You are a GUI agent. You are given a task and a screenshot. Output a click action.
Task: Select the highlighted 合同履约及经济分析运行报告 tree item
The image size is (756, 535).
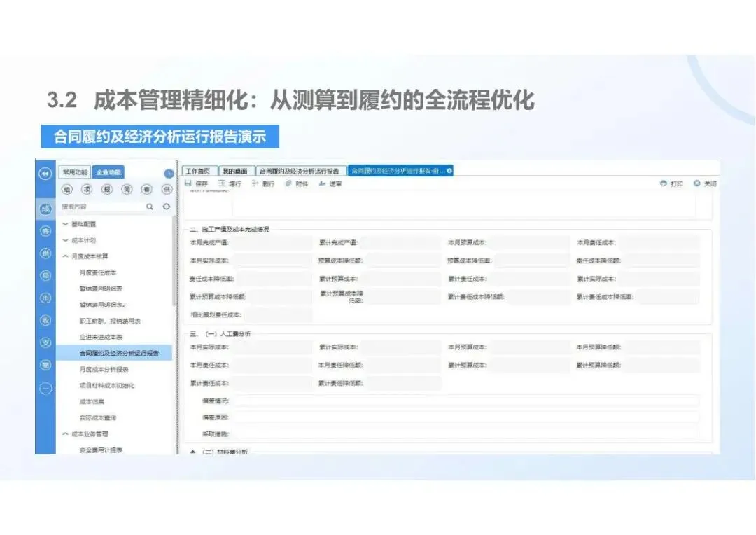point(114,353)
